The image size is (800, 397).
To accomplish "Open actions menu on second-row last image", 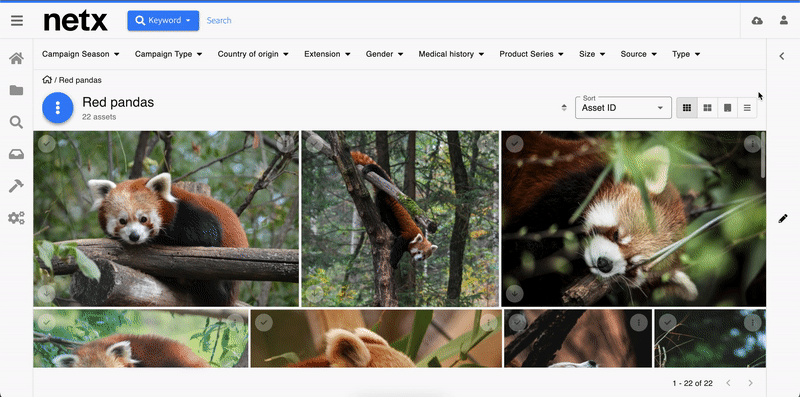I will (753, 322).
